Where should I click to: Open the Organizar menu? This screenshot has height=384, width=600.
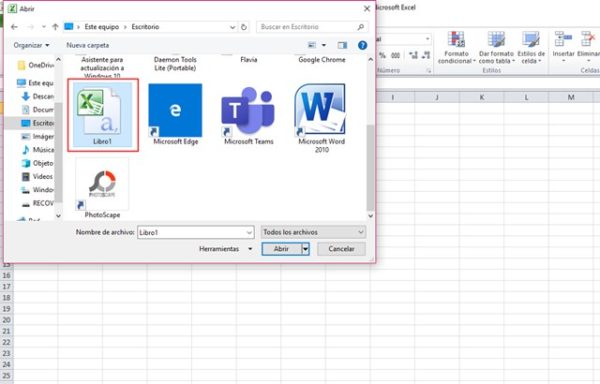tap(31, 45)
